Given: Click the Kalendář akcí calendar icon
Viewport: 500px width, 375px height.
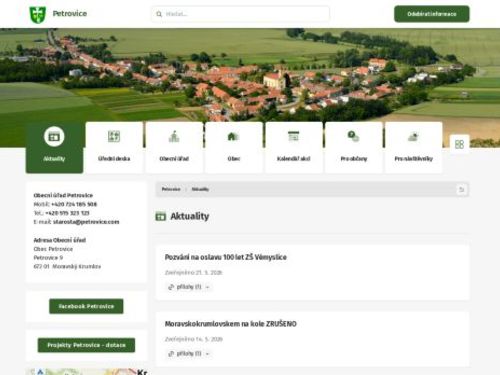Looking at the screenshot, I should click(293, 136).
